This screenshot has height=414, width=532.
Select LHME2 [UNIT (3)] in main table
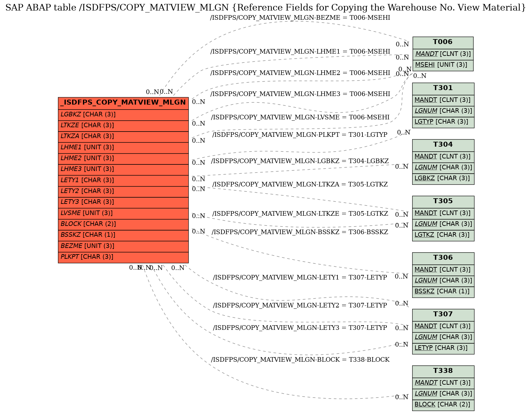(123, 158)
